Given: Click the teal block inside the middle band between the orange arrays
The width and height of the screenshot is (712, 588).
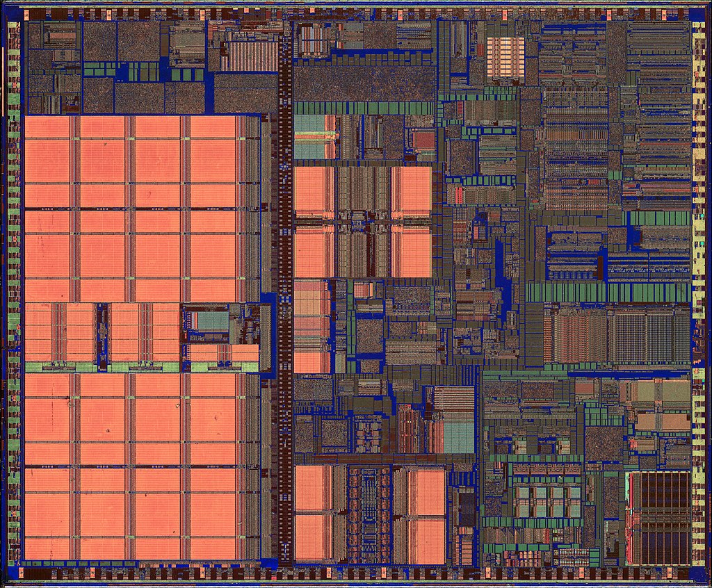Looking at the screenshot, I should pos(209,321).
